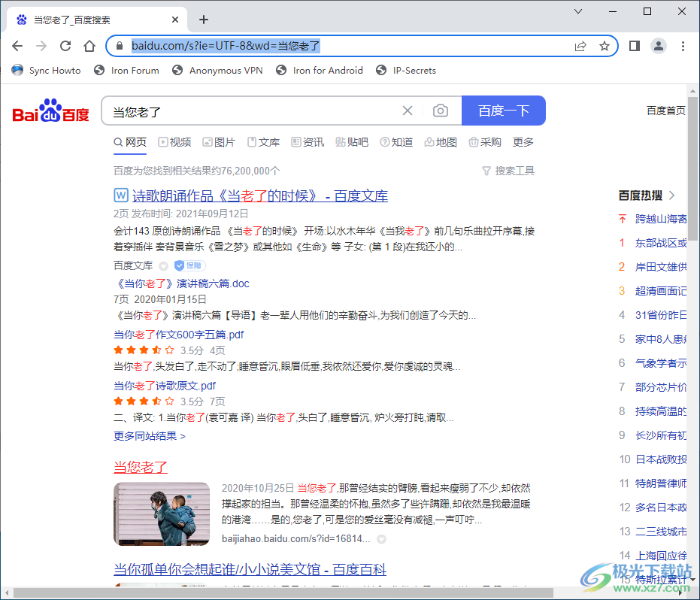Reload the current page
Screen dimensions: 700x600
coord(65,46)
